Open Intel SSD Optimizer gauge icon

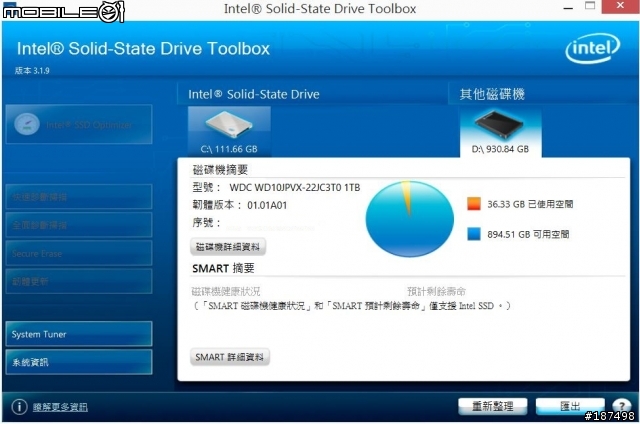[27, 124]
